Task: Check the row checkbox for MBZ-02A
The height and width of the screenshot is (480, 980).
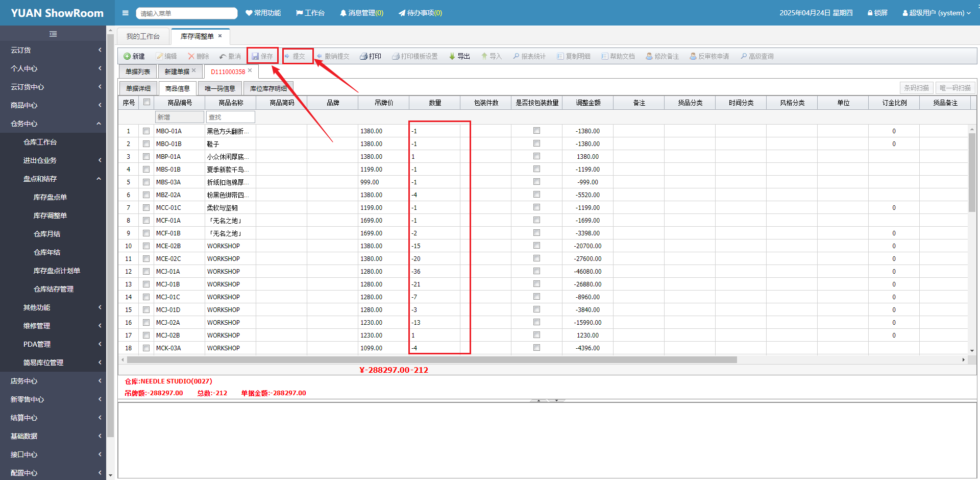Action: pos(146,195)
